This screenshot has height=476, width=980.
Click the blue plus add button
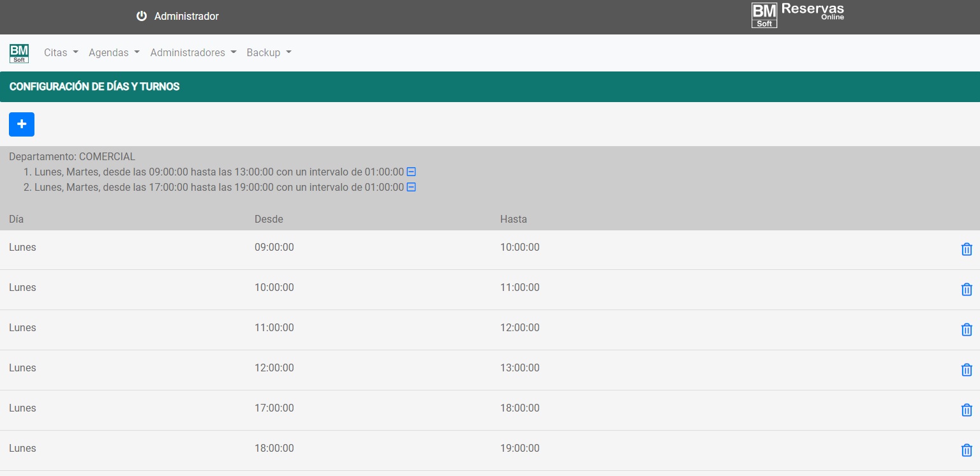coord(22,124)
